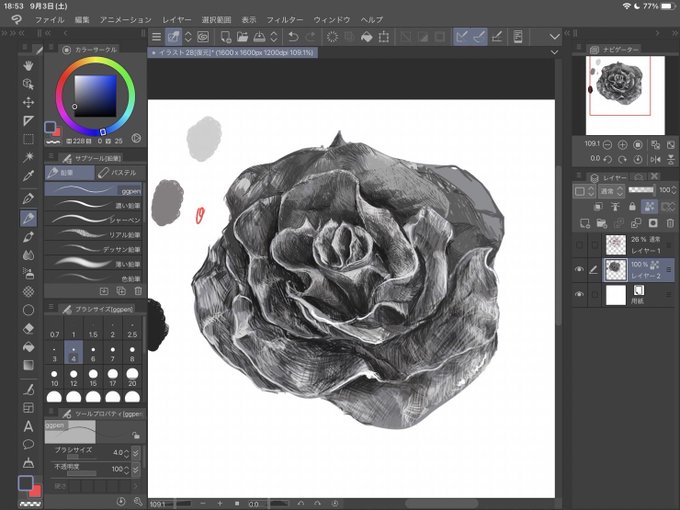Select the Pen tool in toolbar

point(28,199)
